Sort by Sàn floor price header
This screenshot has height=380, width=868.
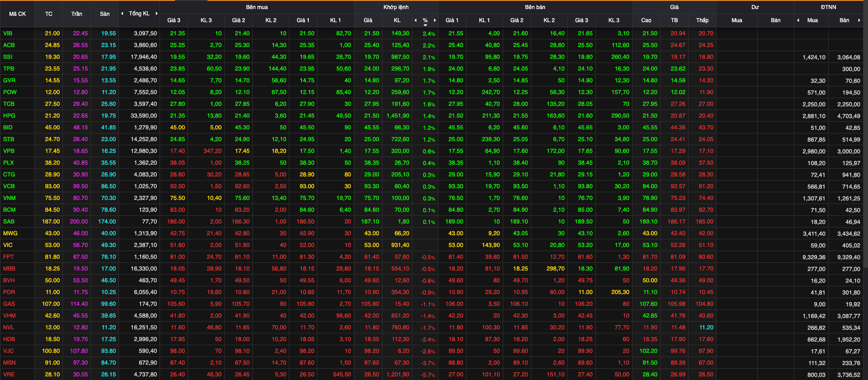coord(104,14)
